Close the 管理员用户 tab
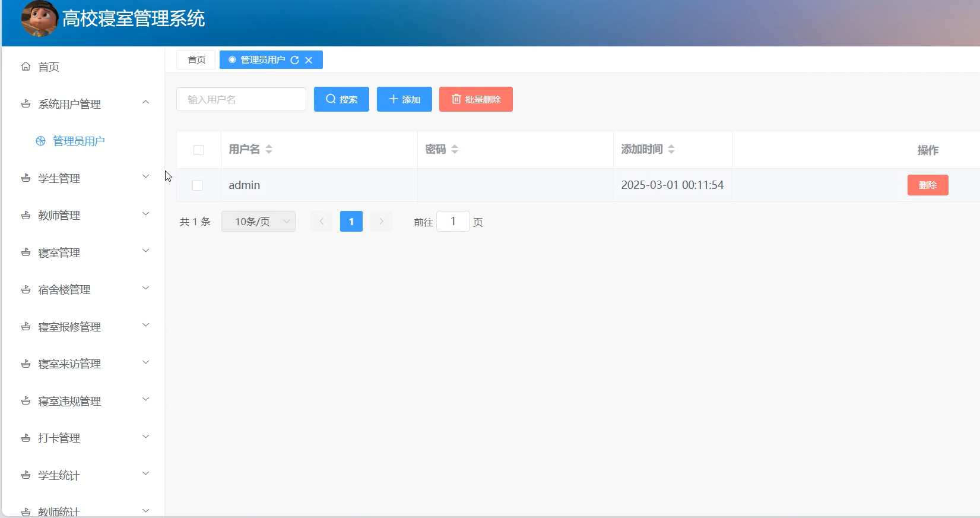980x518 pixels. tap(309, 60)
